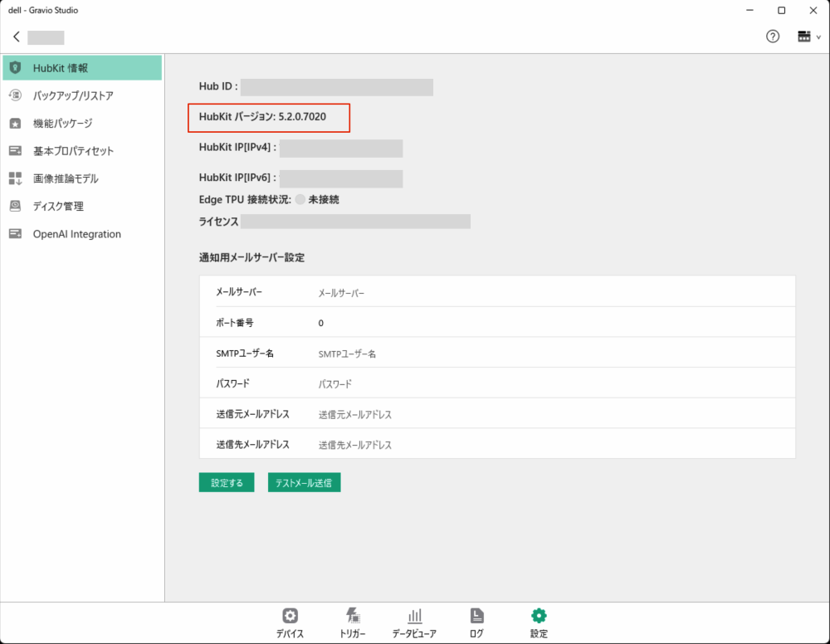Close the Gravio Studio window
This screenshot has width=830, height=644.
[813, 10]
